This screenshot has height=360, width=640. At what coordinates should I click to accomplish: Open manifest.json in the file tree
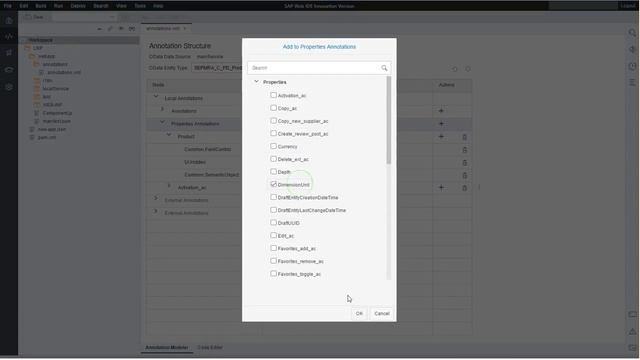pyautogui.click(x=56, y=121)
